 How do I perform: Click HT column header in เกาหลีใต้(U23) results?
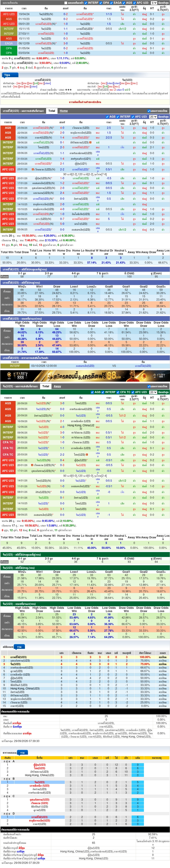[x=152, y=122]
